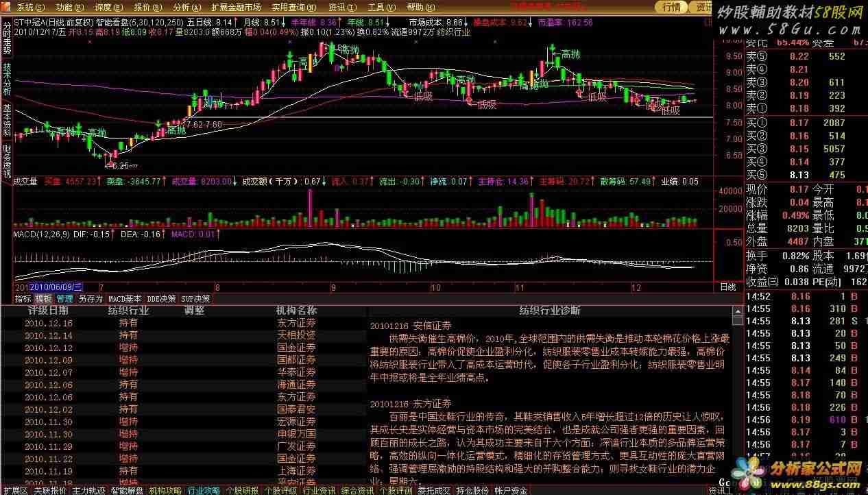The width and height of the screenshot is (868, 495).
Task: Open the 功能 menu
Action: click(70, 8)
